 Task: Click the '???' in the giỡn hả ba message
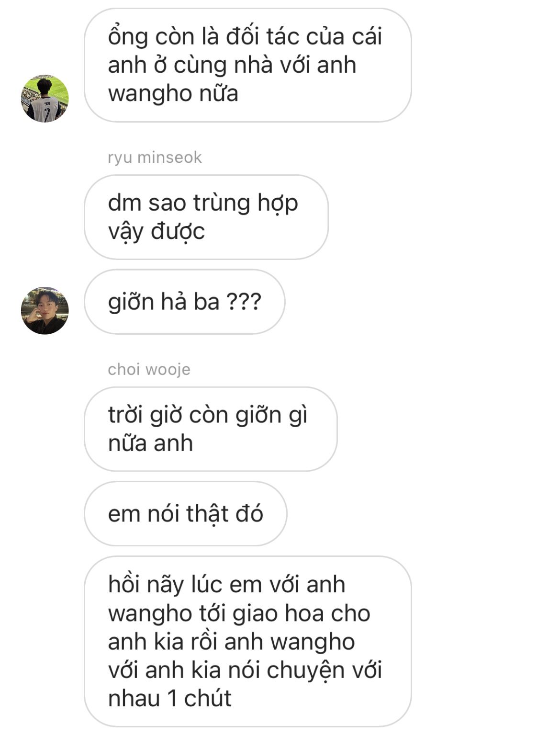click(x=244, y=301)
